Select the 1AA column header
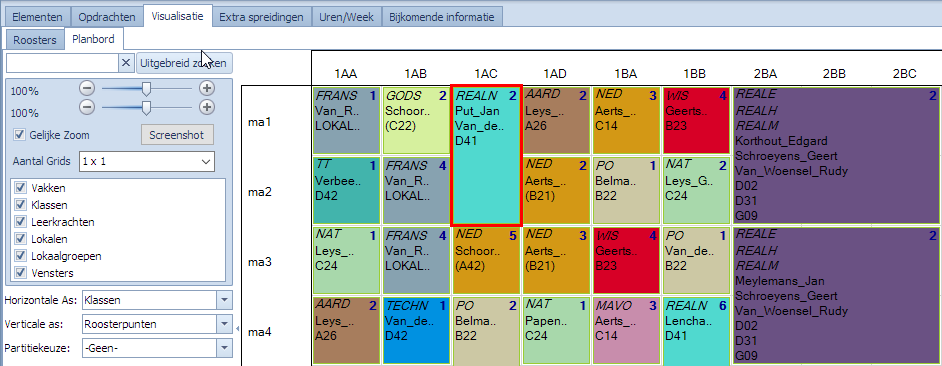Image resolution: width=942 pixels, height=366 pixels. (345, 73)
